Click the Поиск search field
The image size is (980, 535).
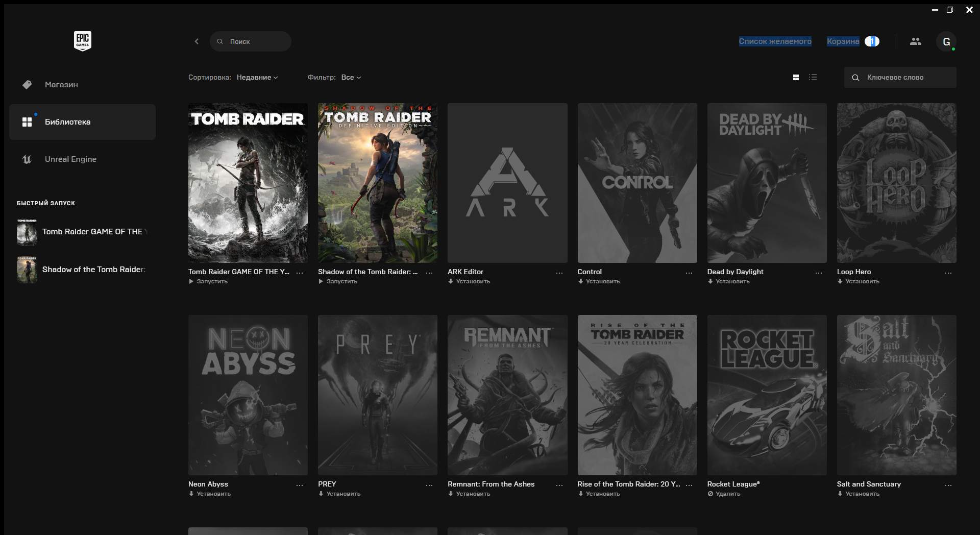coord(251,41)
